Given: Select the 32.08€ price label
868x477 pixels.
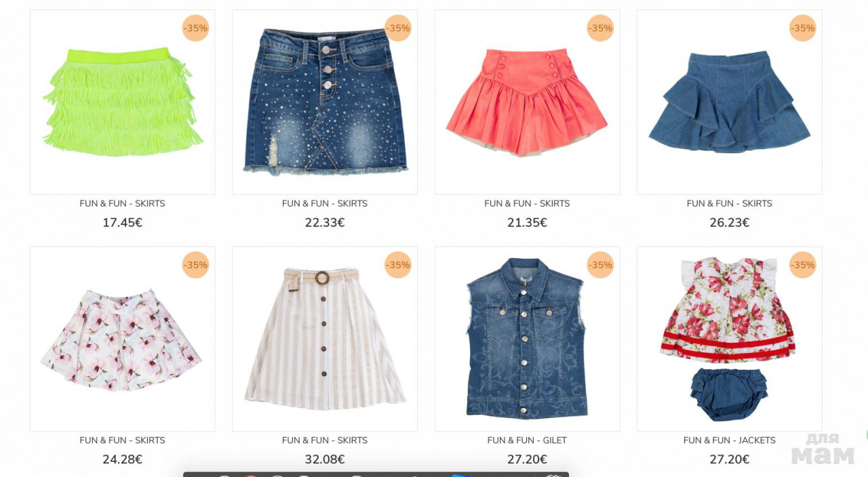Looking at the screenshot, I should click(325, 459).
